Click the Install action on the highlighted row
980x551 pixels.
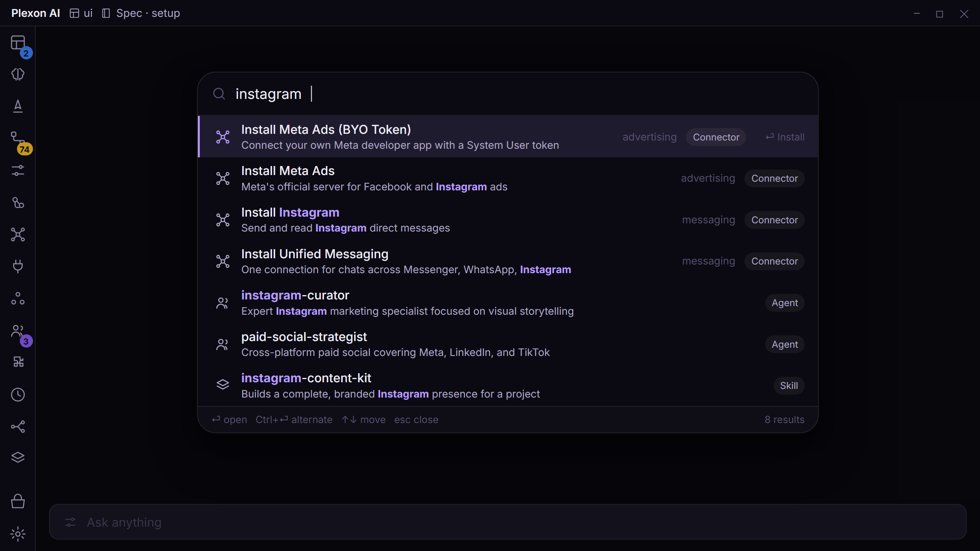tap(785, 137)
